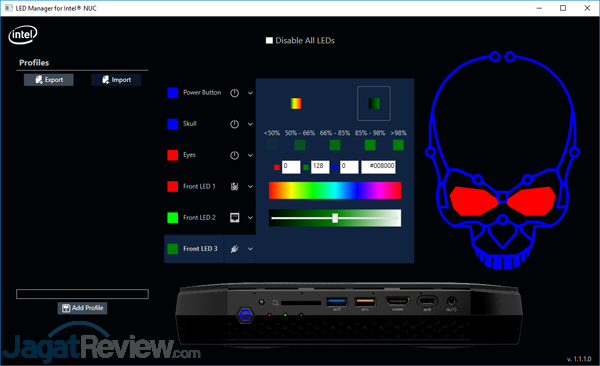Click the red value field showing 0
The width and height of the screenshot is (600, 366).
coord(291,167)
